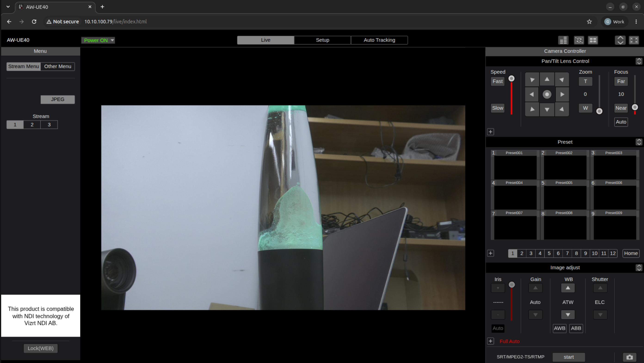Screen dimensions: 644x363
Task: Pan camera right with the right arrow
Action: click(562, 94)
